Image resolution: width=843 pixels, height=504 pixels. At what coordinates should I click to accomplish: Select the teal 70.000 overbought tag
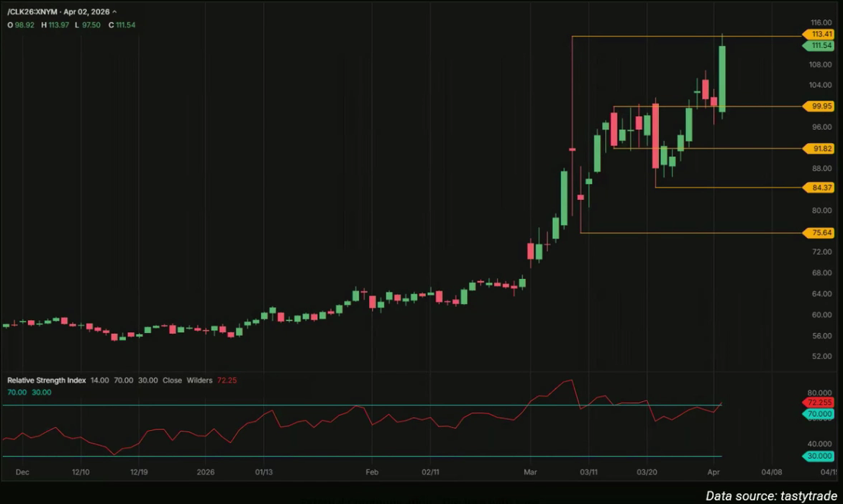pos(819,413)
